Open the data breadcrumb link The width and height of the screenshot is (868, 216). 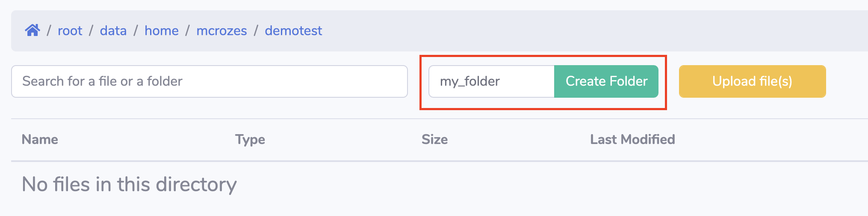pyautogui.click(x=113, y=31)
